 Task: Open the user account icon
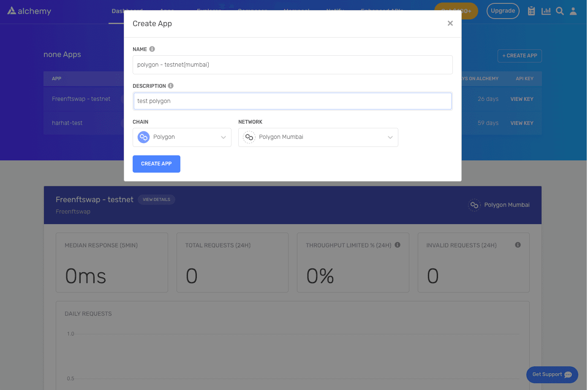pyautogui.click(x=573, y=11)
